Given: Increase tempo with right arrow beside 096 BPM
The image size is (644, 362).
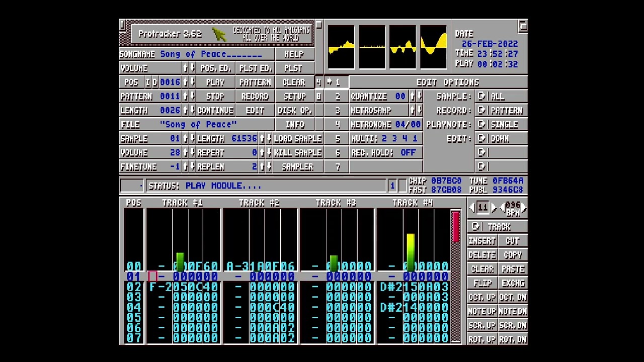Looking at the screenshot, I should [524, 208].
